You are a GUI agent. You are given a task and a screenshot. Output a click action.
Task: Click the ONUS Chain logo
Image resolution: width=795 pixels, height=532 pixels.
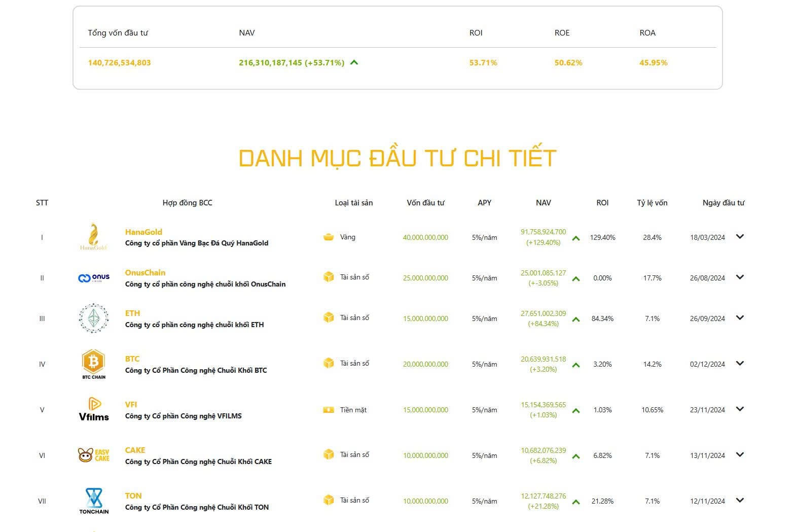[x=94, y=278]
